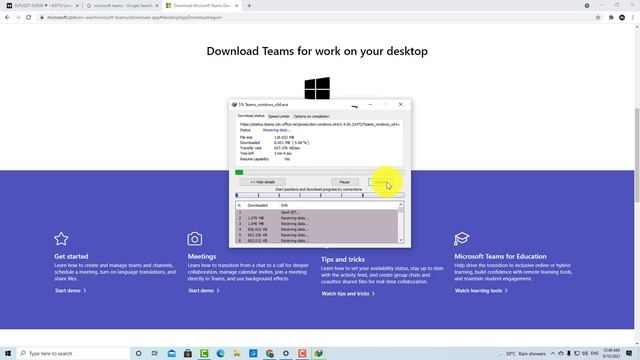The image size is (640, 360).
Task: Open the Windows Start menu
Action: pyautogui.click(x=8, y=353)
